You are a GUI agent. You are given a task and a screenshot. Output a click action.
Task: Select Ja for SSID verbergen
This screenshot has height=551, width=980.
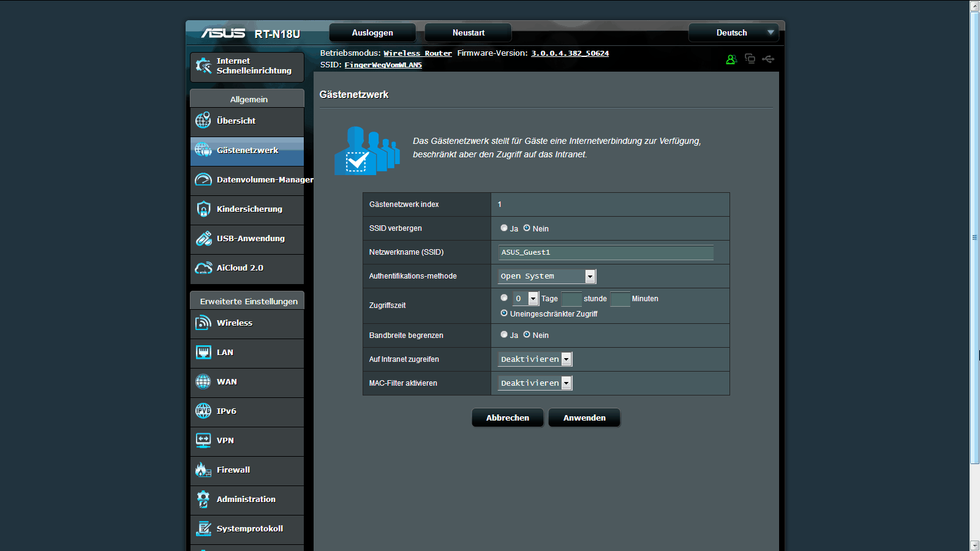504,228
